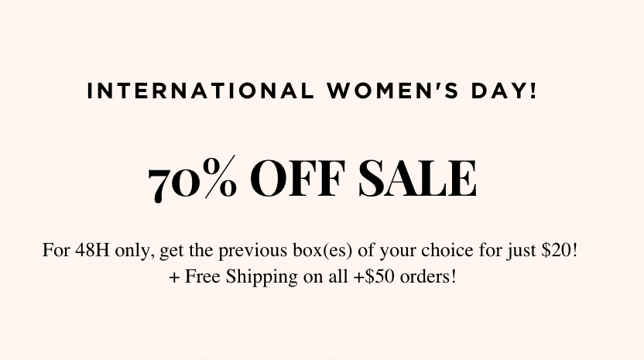This screenshot has height=360, width=644.
Task: Click 'of your choice' in promo line
Action: 416,251
